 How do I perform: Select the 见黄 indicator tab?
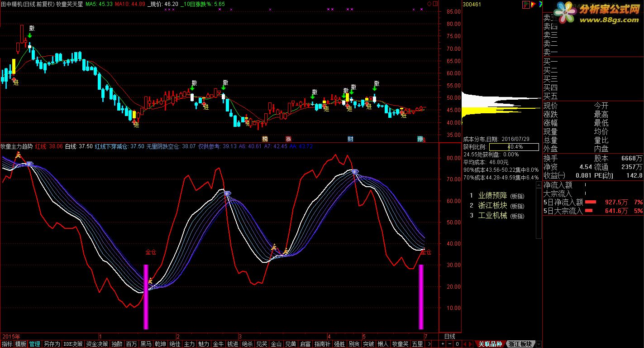click(291, 344)
